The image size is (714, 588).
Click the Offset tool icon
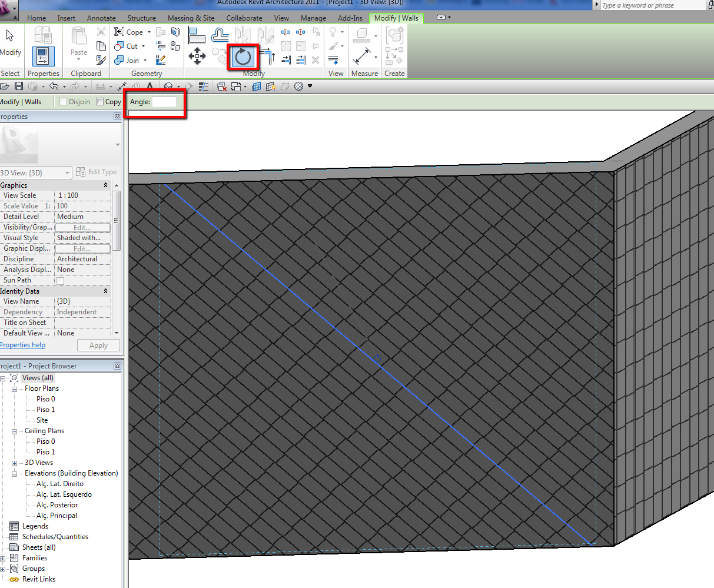(x=220, y=35)
